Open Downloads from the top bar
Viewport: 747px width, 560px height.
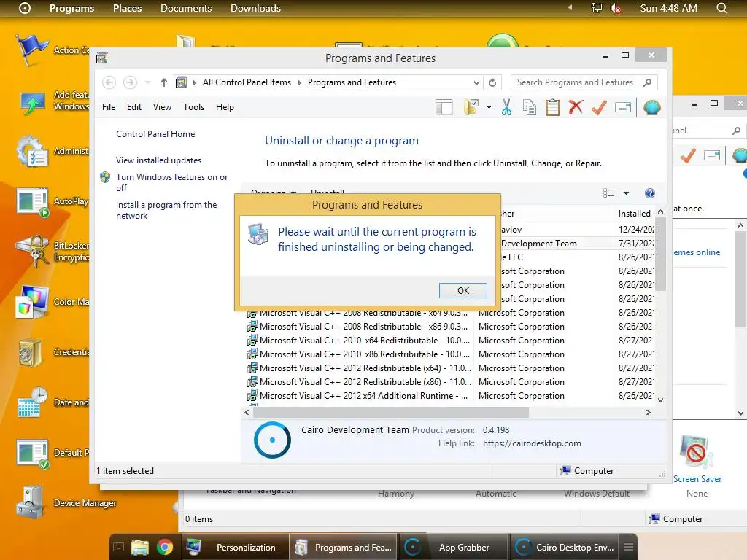[255, 8]
